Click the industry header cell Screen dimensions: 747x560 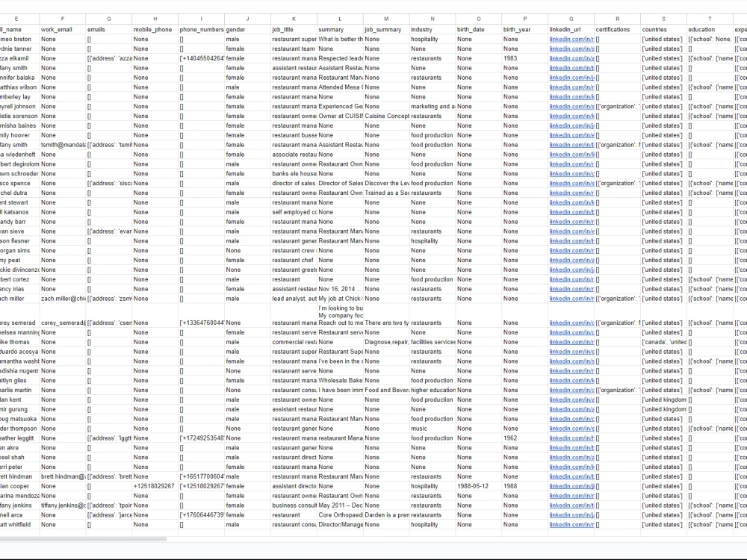tap(432, 30)
